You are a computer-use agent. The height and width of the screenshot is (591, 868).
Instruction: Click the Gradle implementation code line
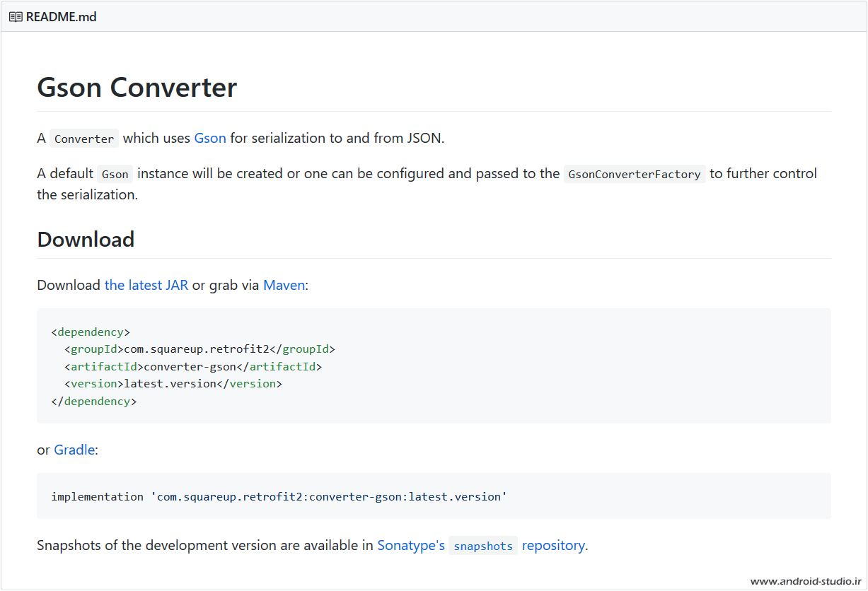[279, 496]
